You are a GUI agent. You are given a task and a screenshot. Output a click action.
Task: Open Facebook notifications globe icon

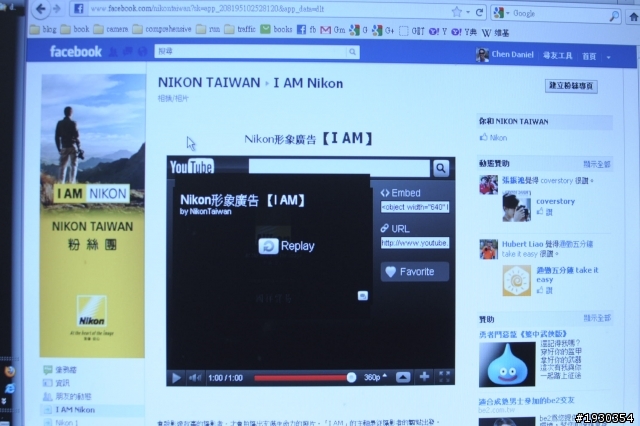142,52
